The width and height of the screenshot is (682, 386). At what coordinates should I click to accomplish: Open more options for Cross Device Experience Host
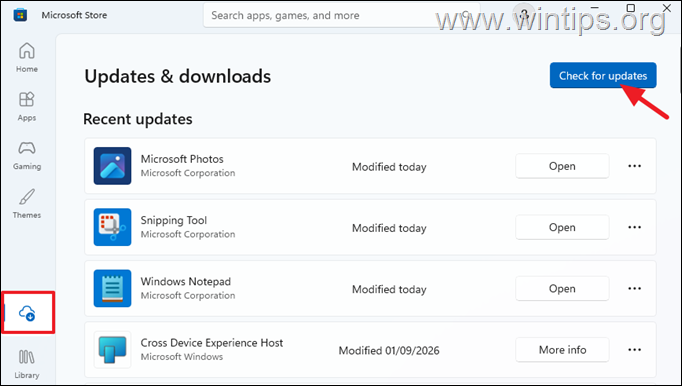click(x=634, y=350)
